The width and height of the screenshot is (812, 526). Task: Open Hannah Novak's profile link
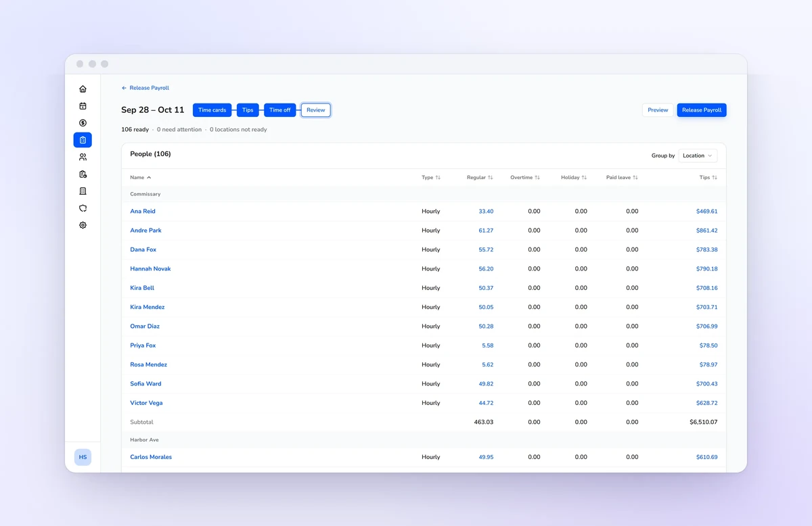[x=150, y=269]
